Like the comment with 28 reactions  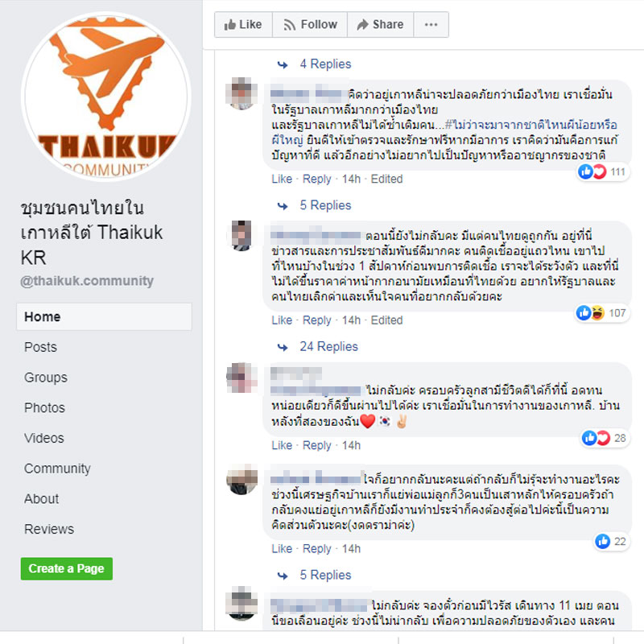tap(282, 445)
